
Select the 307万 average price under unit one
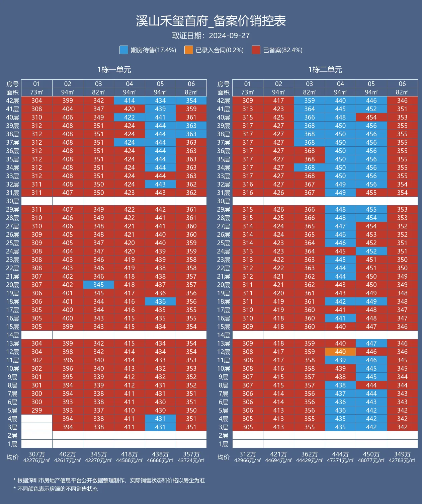pos(37,454)
